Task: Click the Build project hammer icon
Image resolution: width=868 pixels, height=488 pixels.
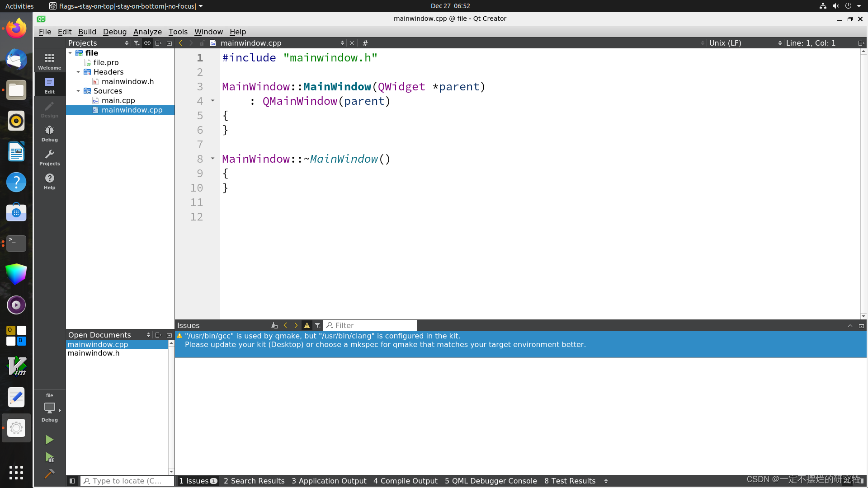Action: (x=49, y=474)
